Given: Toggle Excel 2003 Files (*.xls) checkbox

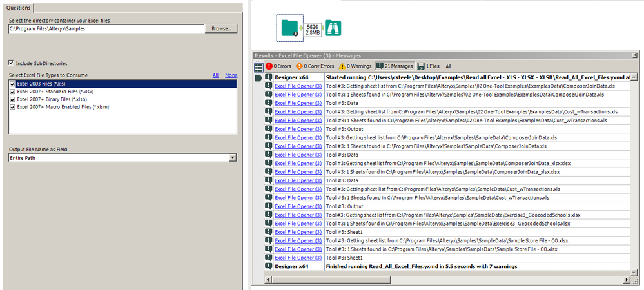Looking at the screenshot, I should [12, 84].
